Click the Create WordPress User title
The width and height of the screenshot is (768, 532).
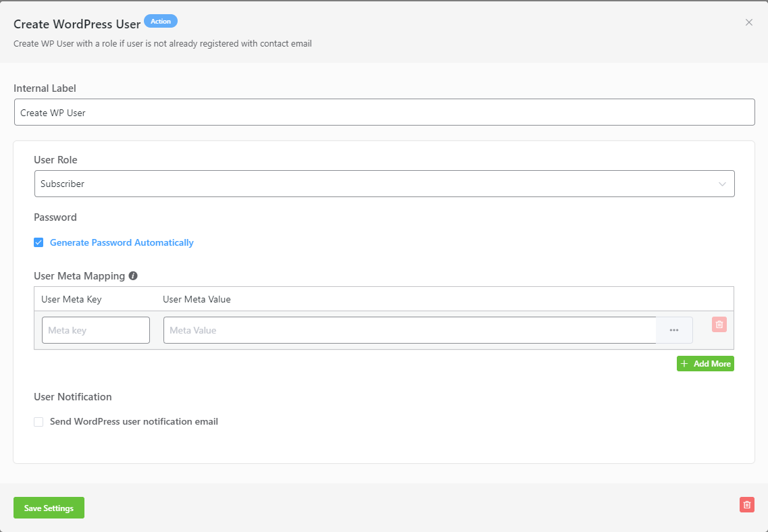(77, 24)
